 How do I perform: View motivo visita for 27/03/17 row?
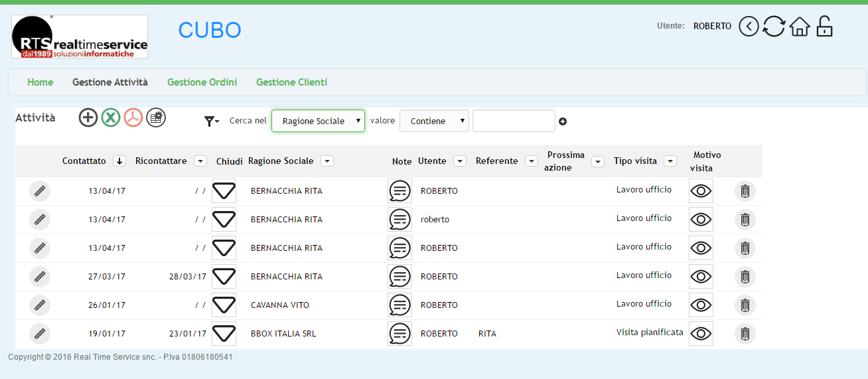point(701,277)
